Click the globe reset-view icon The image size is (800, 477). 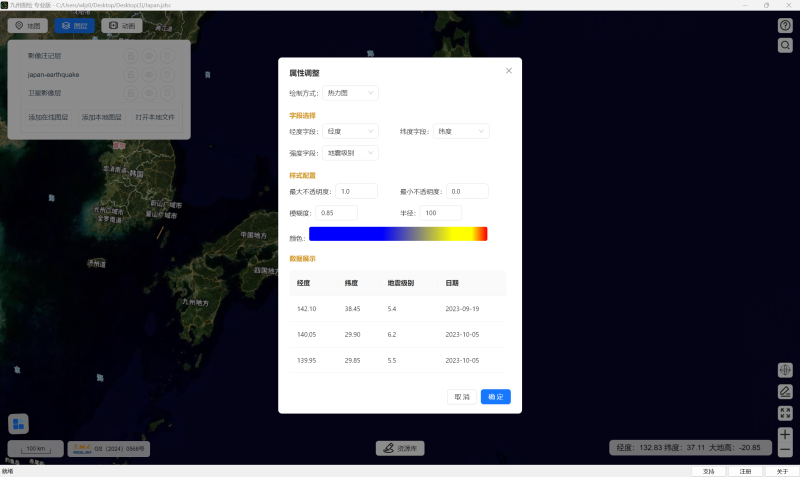point(785,370)
